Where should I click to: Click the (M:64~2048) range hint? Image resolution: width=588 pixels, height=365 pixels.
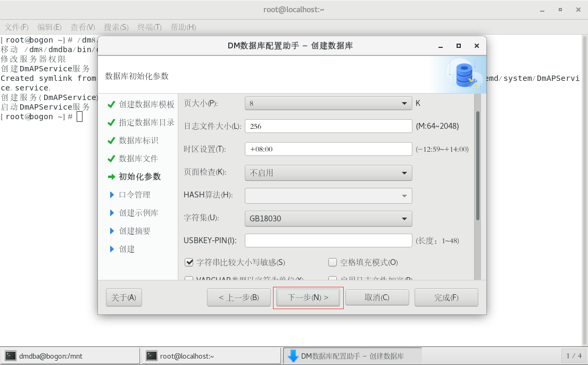point(437,126)
